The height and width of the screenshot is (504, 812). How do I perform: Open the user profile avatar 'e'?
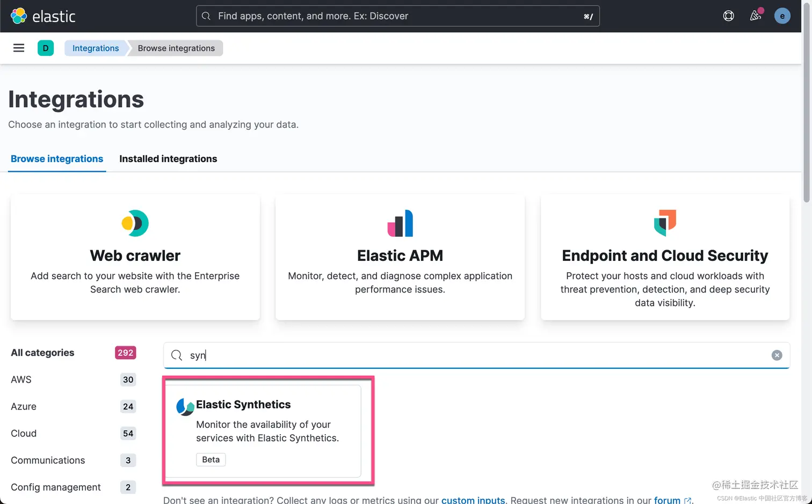(x=782, y=16)
